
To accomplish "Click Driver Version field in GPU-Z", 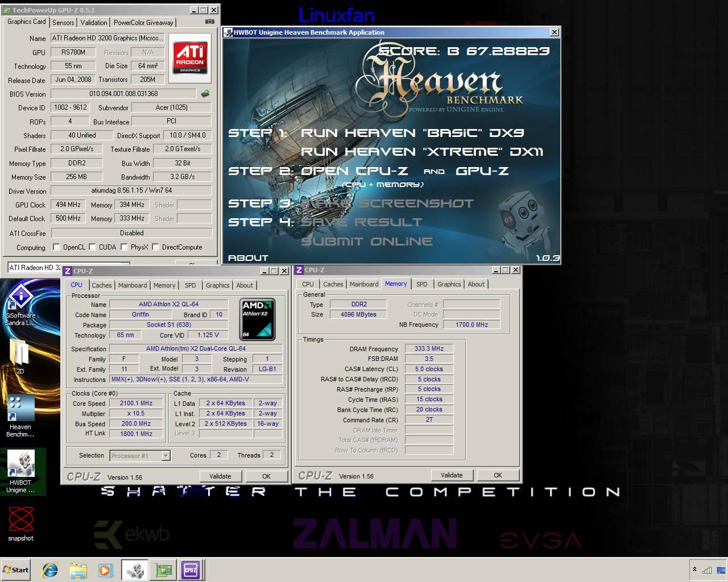I will click(131, 191).
